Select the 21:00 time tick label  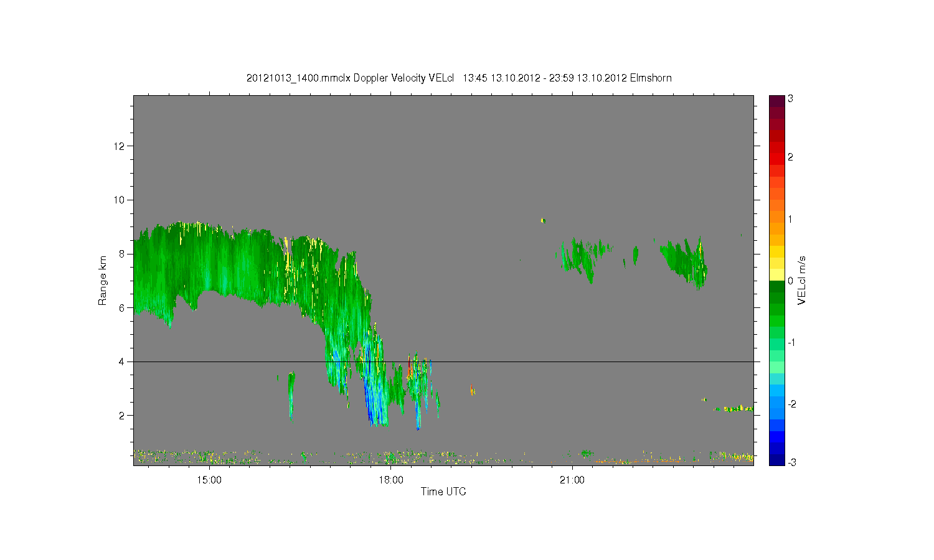coord(572,480)
